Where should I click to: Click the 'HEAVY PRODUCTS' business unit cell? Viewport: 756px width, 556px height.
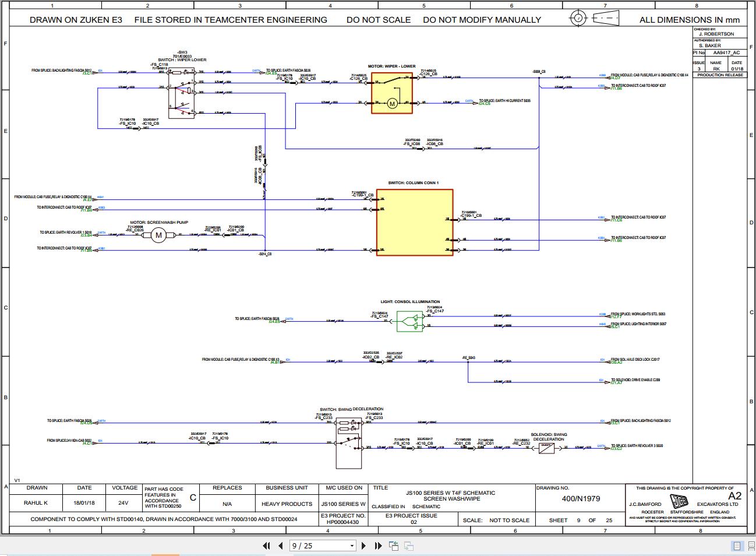click(287, 504)
